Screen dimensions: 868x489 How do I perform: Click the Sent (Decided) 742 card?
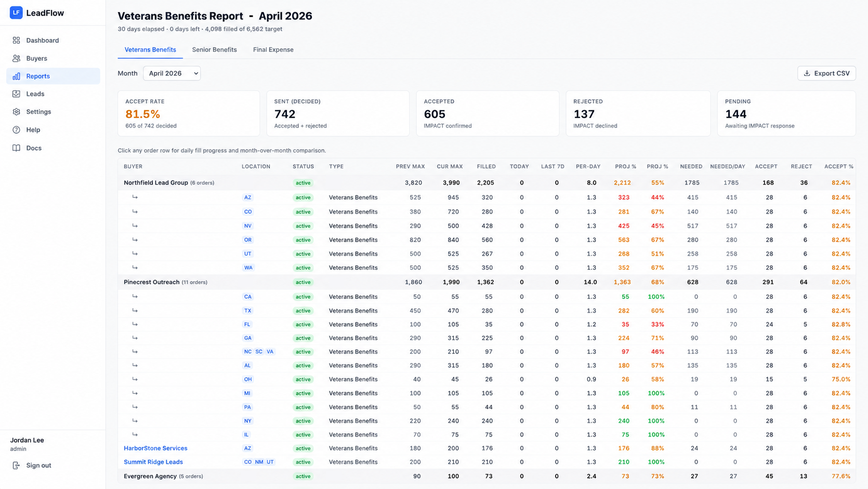[x=338, y=113]
